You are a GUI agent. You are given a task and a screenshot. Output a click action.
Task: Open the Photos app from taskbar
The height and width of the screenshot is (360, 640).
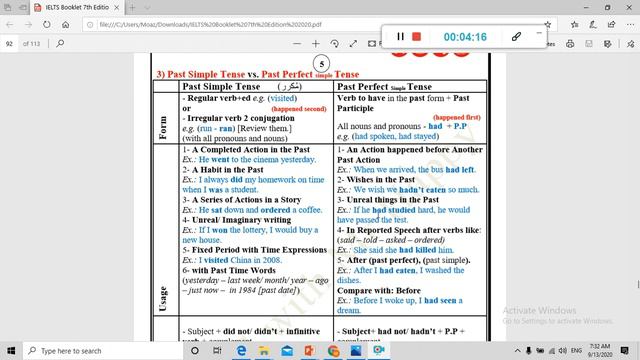pos(356,351)
